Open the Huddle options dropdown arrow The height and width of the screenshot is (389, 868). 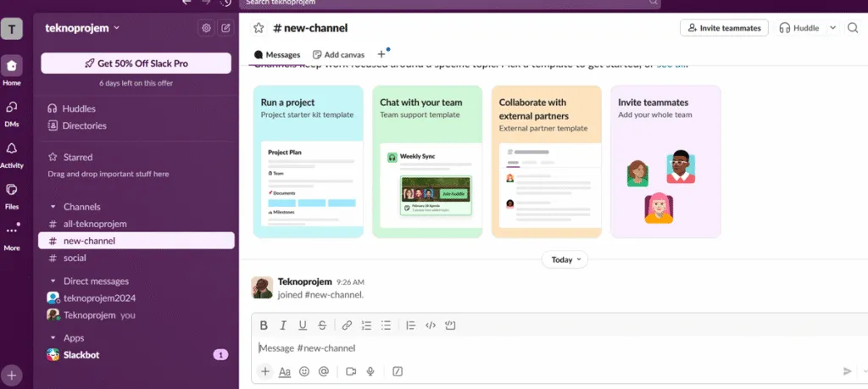[x=832, y=28]
